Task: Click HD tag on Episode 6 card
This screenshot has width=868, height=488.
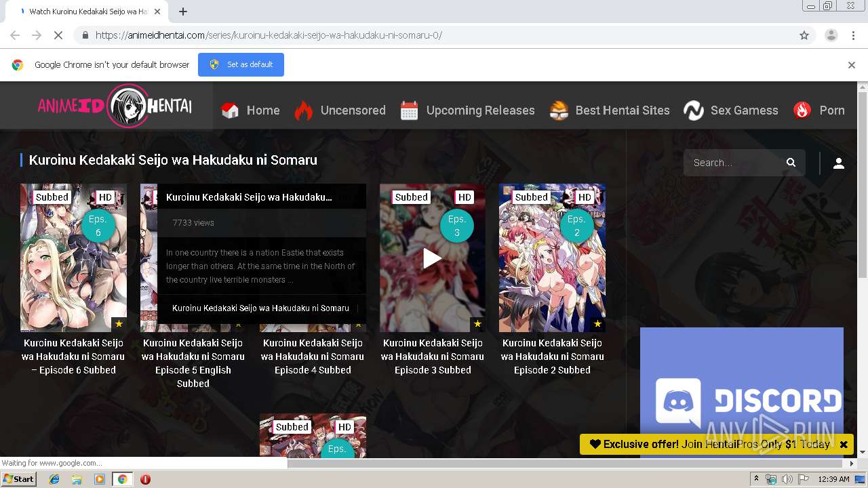Action: [105, 197]
